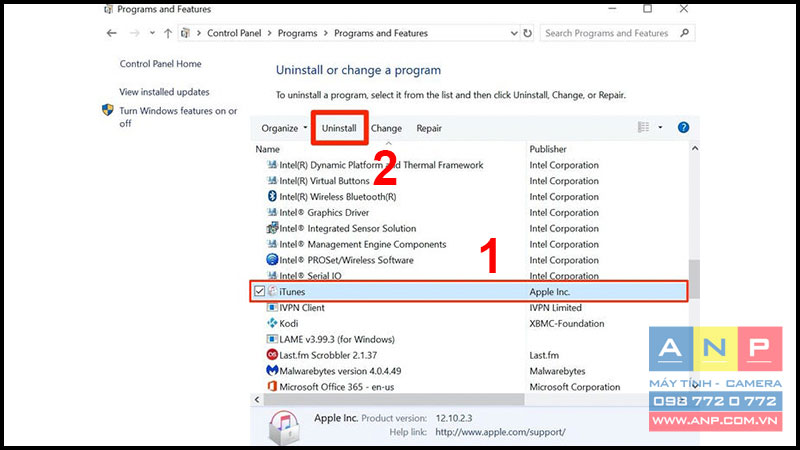800x450 pixels.
Task: Click the vertical scrollbar thumb
Action: pos(694,279)
